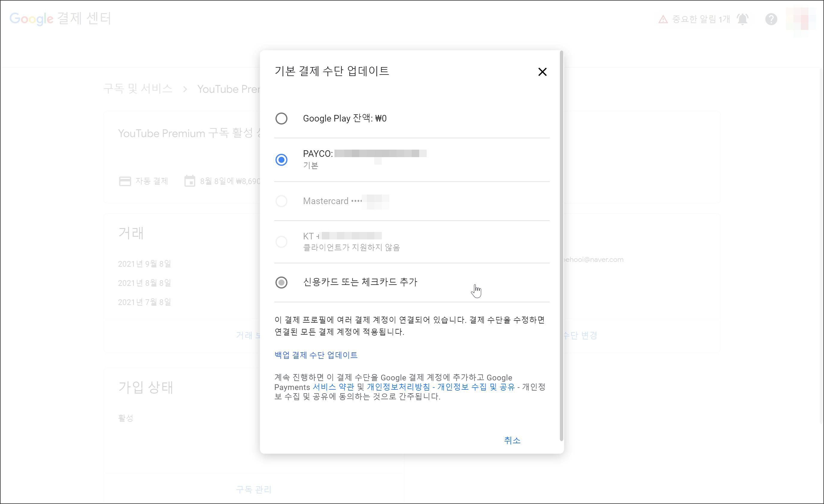Open 백업 결제 수단 업데이트 link

tap(316, 355)
